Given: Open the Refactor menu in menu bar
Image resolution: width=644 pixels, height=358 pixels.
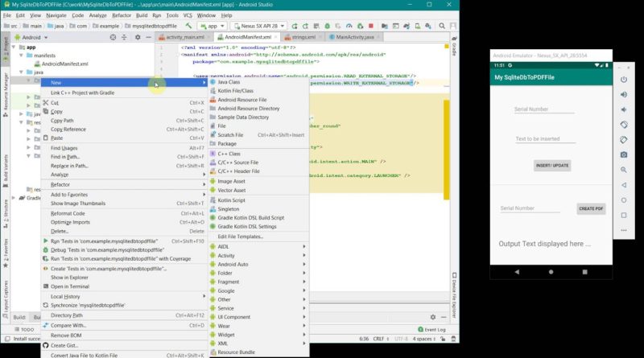Looking at the screenshot, I should (x=122, y=14).
